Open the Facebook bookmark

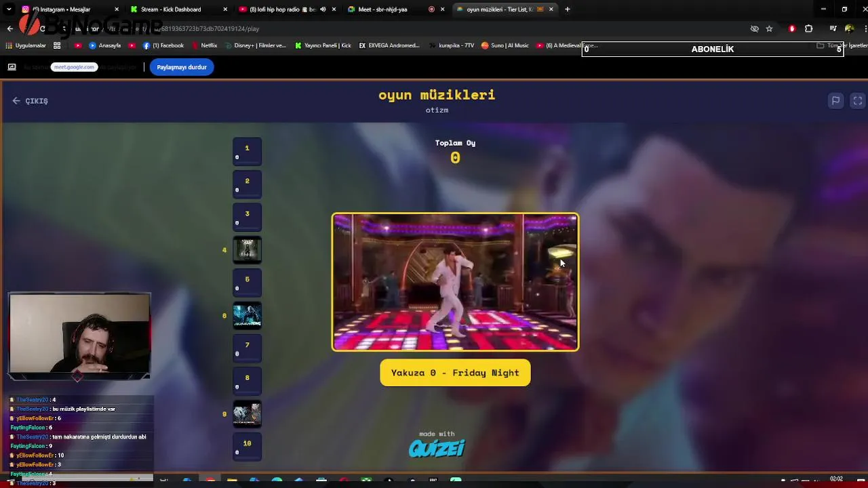163,45
